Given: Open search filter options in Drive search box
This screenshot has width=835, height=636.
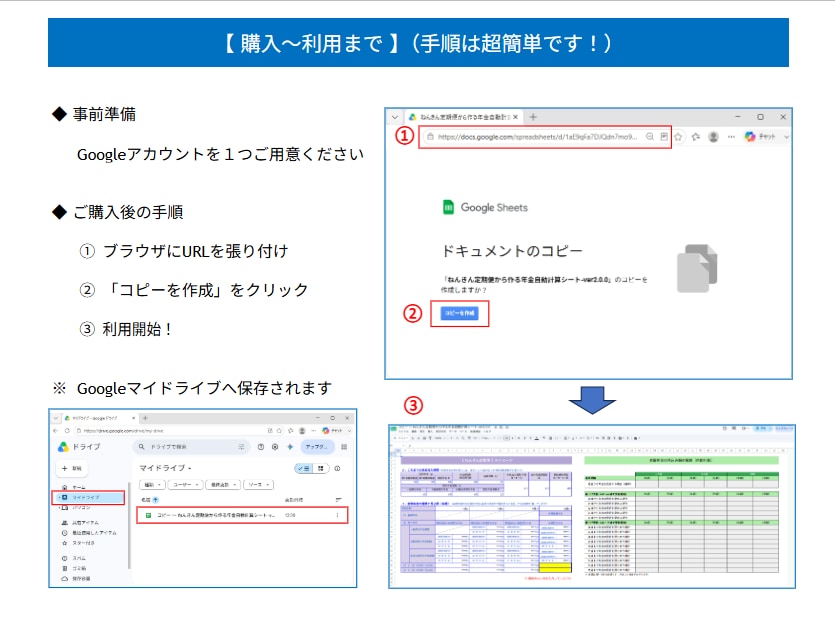Looking at the screenshot, I should click(x=241, y=447).
